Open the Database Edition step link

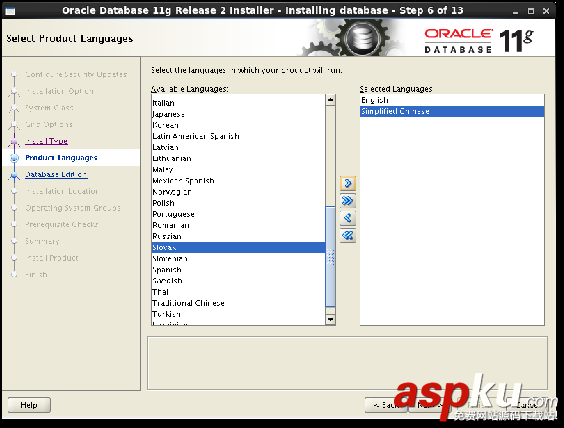point(56,174)
